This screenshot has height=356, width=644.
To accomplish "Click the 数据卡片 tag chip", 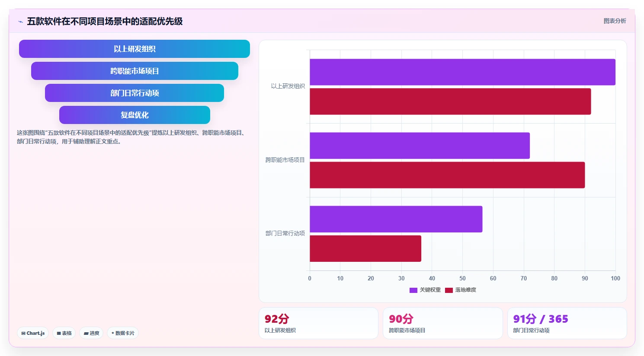I will (123, 333).
